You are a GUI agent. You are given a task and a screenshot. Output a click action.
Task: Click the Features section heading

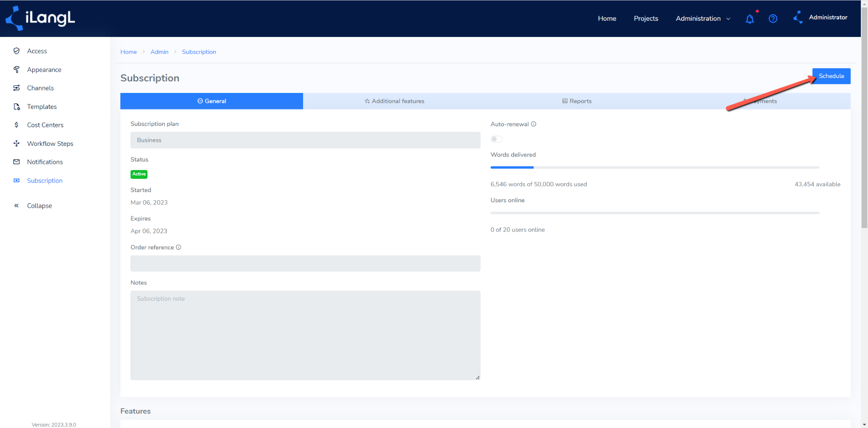(135, 411)
